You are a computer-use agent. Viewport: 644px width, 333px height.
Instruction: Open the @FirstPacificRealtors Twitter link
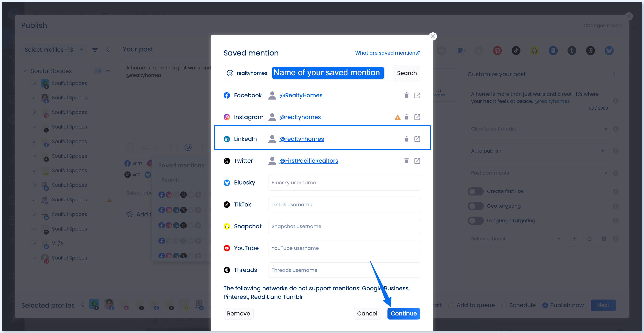click(x=308, y=160)
